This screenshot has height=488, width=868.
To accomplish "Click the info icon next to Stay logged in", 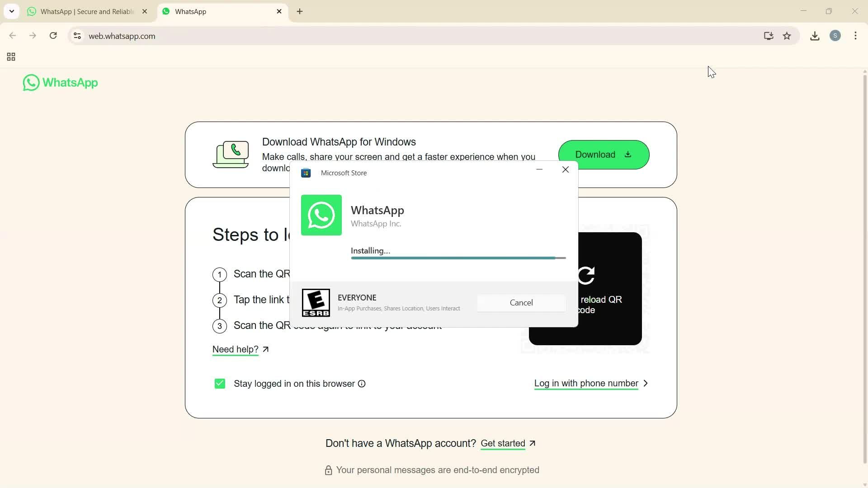I will [362, 384].
